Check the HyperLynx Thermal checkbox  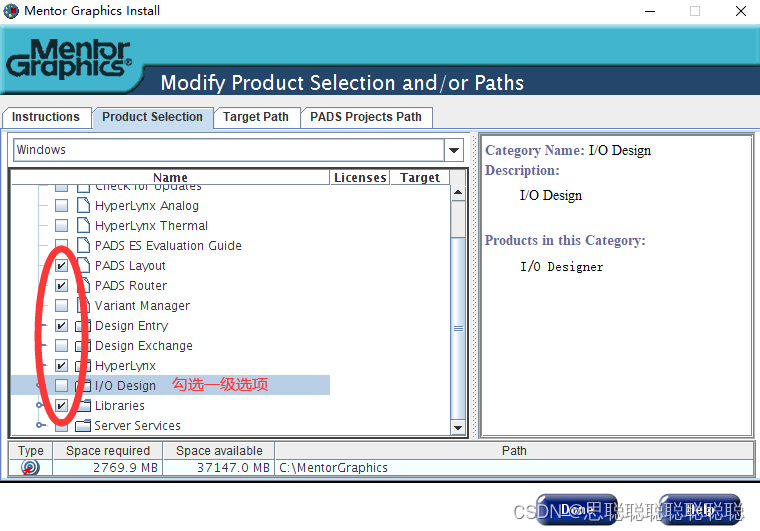point(62,225)
